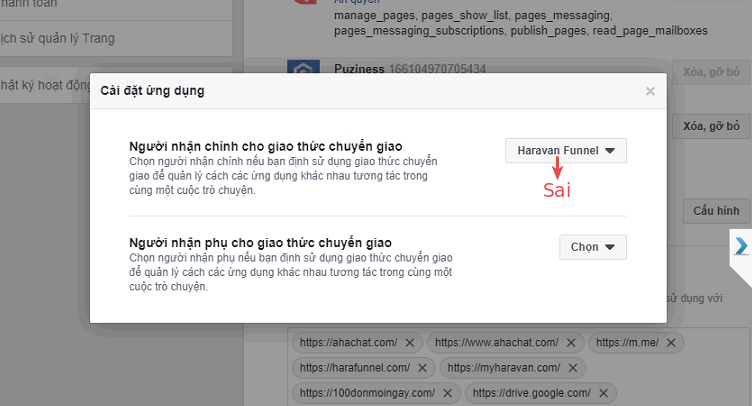This screenshot has width=752, height=406.
Task: Click the https://myharavan.com/ tag text
Action: coord(504,368)
